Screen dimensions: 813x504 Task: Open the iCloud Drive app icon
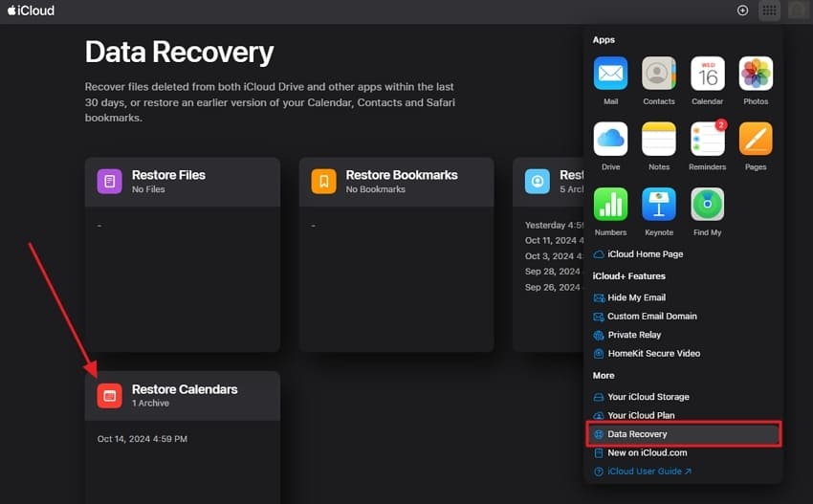(x=610, y=139)
